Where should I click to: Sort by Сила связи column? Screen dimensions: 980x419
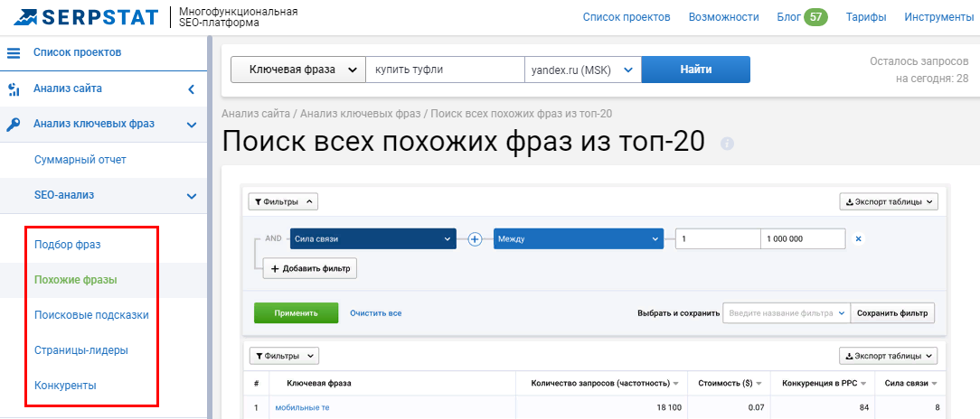pos(910,383)
